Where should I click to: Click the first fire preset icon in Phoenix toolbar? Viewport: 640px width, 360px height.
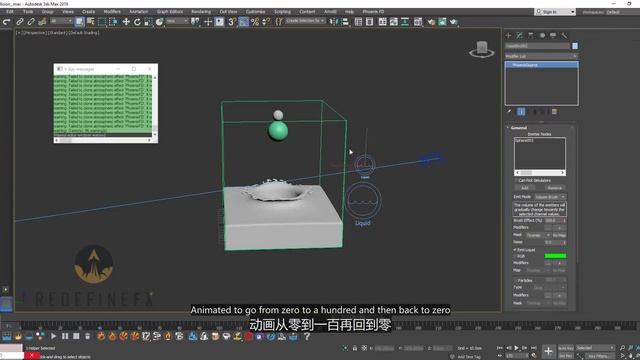[101, 336]
